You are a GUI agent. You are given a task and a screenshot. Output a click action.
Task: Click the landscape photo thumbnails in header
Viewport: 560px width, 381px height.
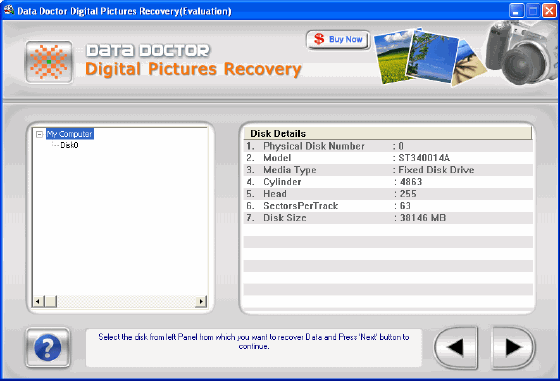430,57
